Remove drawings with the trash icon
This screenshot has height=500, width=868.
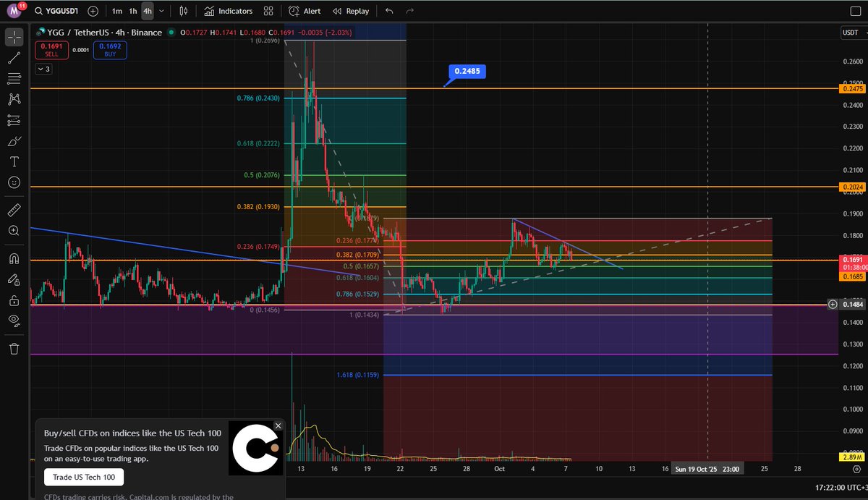click(x=14, y=349)
